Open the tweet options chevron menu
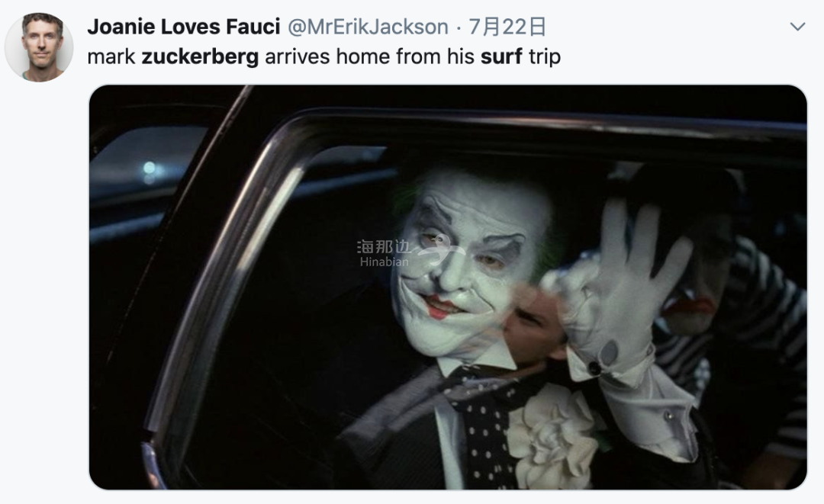The width and height of the screenshot is (824, 504). (x=797, y=27)
